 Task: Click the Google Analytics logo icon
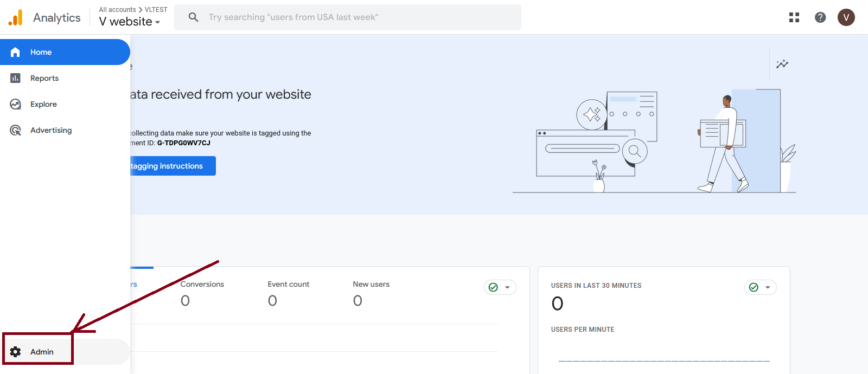pyautogui.click(x=16, y=18)
